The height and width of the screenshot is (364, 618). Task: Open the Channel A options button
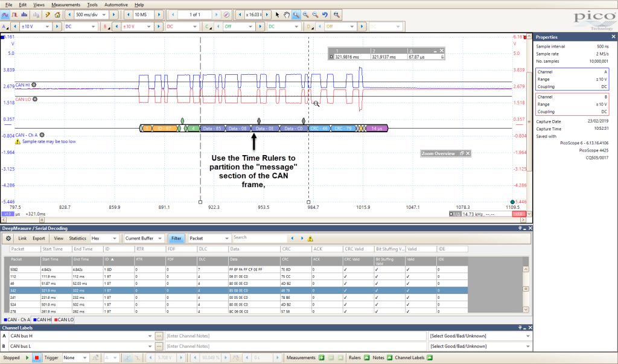click(5, 27)
